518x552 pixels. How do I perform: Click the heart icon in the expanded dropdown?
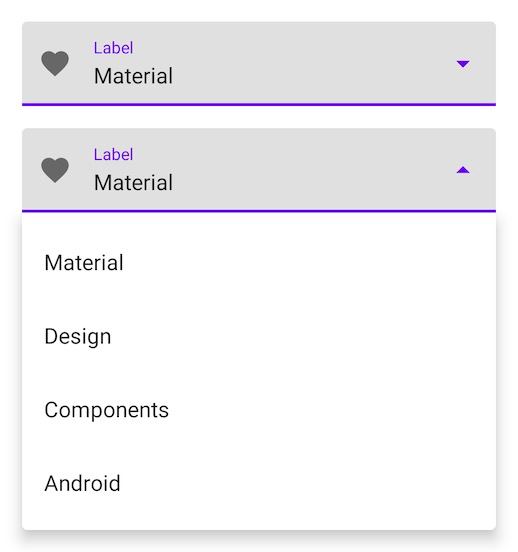pos(55,170)
